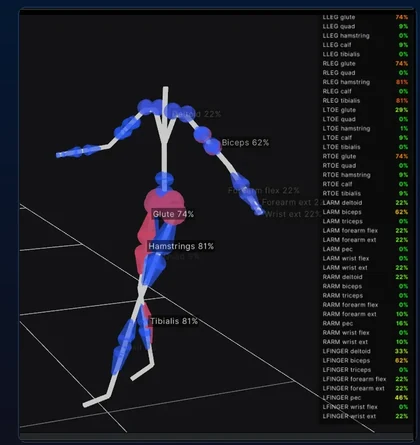Choose the LFINGER forearm flex row
Viewport: 420px width, 445px height.
[x=365, y=379]
